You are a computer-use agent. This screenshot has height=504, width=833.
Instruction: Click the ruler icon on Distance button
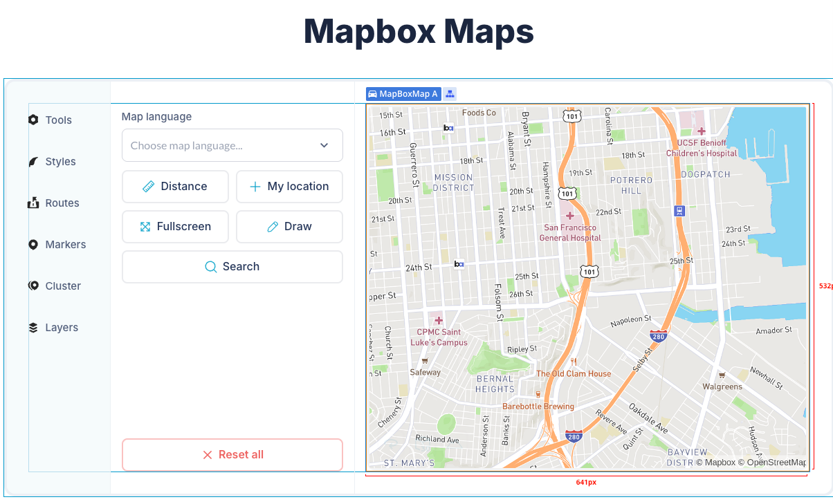pos(149,187)
